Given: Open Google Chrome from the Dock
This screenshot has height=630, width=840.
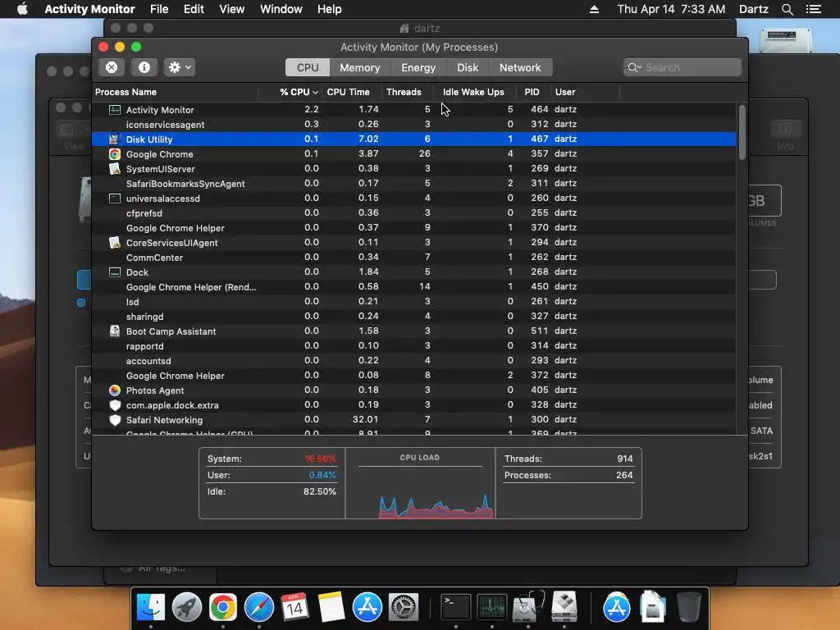Looking at the screenshot, I should 223,607.
